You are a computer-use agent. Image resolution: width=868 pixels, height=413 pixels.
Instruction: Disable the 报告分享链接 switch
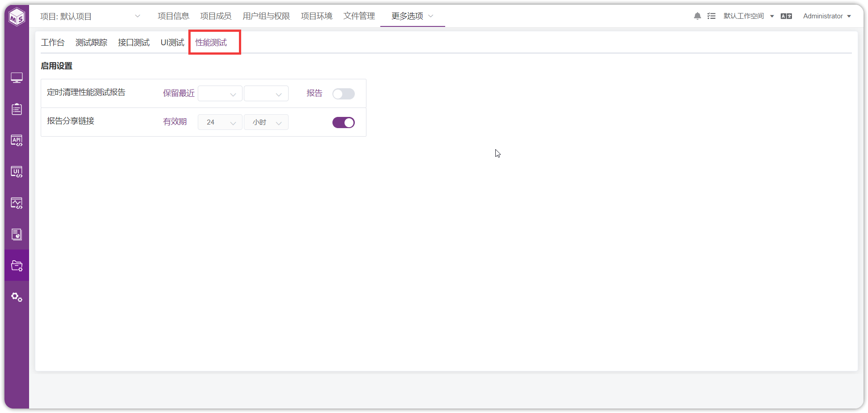tap(344, 122)
